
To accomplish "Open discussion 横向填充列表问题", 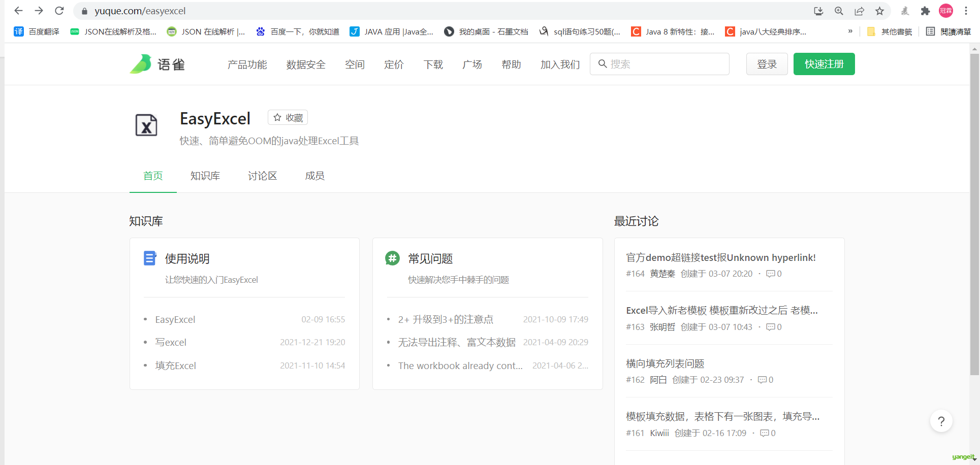I will (665, 363).
